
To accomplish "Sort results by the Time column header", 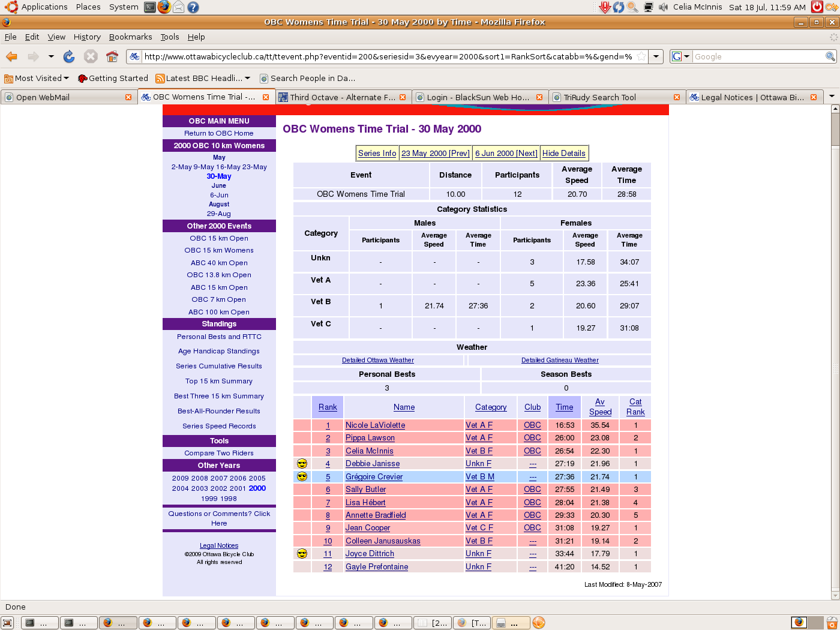I will [x=564, y=407].
